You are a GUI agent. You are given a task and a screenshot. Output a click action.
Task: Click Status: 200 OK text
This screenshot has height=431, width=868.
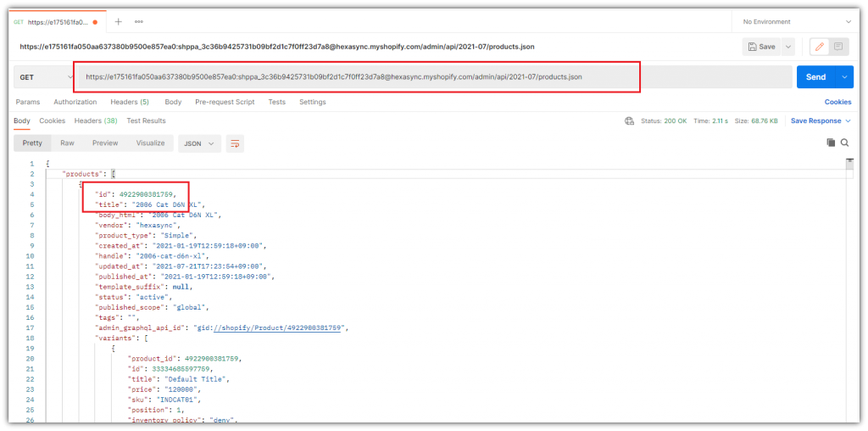(x=664, y=120)
